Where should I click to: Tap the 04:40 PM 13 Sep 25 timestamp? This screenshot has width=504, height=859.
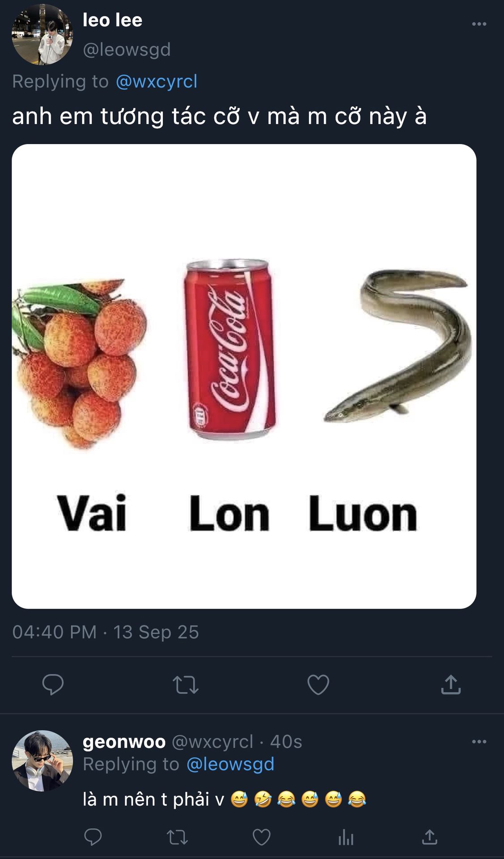106,632
